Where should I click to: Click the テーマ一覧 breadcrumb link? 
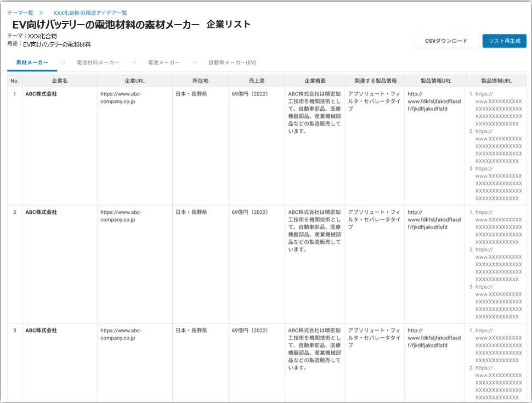[20, 13]
